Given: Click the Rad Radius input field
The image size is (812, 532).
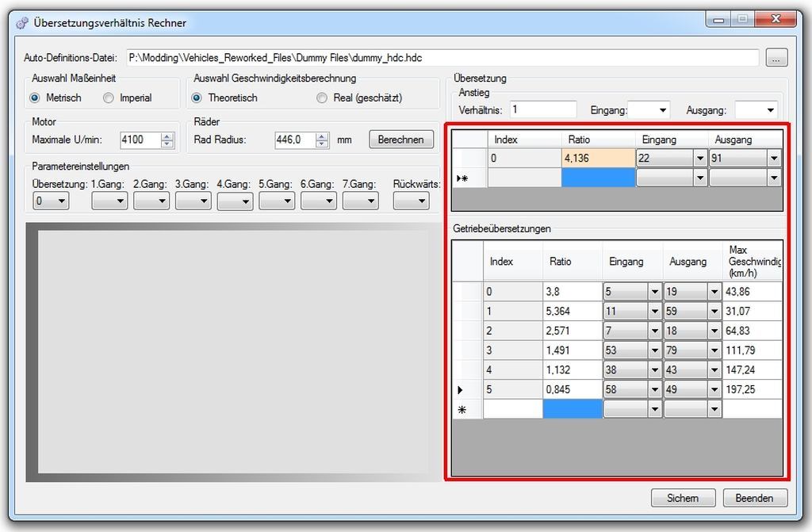Looking at the screenshot, I should [x=295, y=140].
